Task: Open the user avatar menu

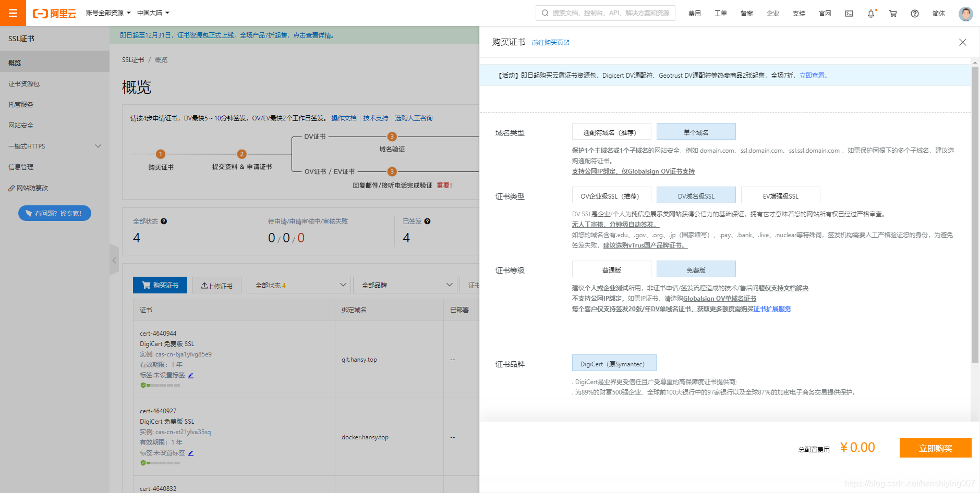Action: click(x=965, y=14)
